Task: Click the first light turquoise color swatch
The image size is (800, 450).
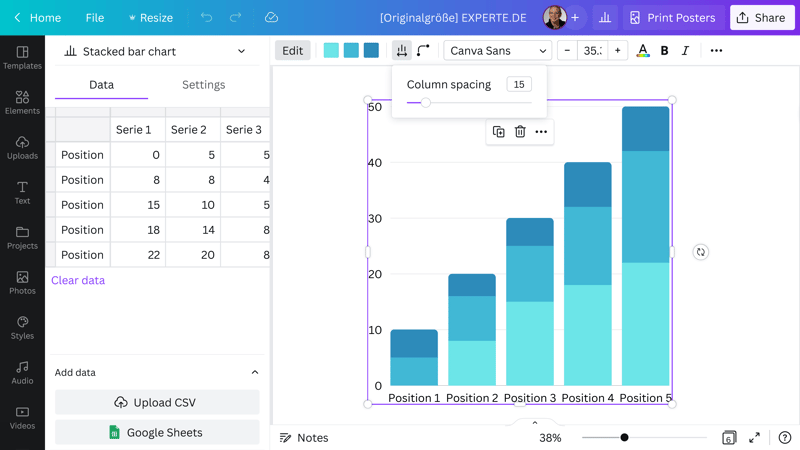Action: [x=331, y=50]
